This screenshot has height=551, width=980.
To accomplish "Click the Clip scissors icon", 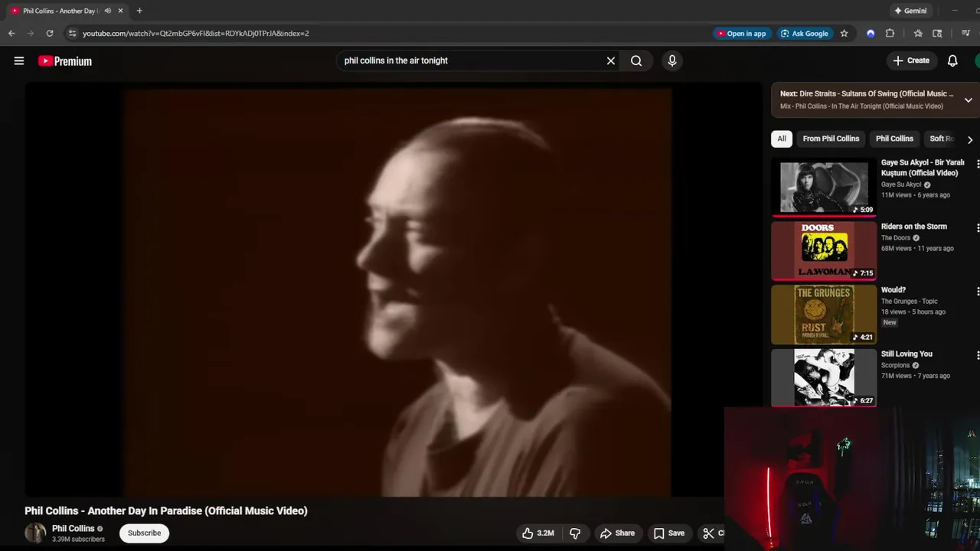I will point(709,533).
